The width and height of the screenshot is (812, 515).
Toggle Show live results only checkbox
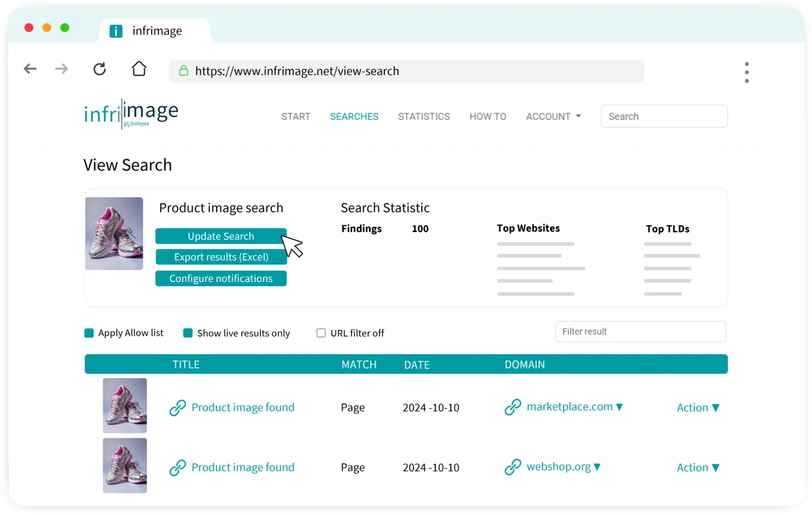[x=188, y=333]
